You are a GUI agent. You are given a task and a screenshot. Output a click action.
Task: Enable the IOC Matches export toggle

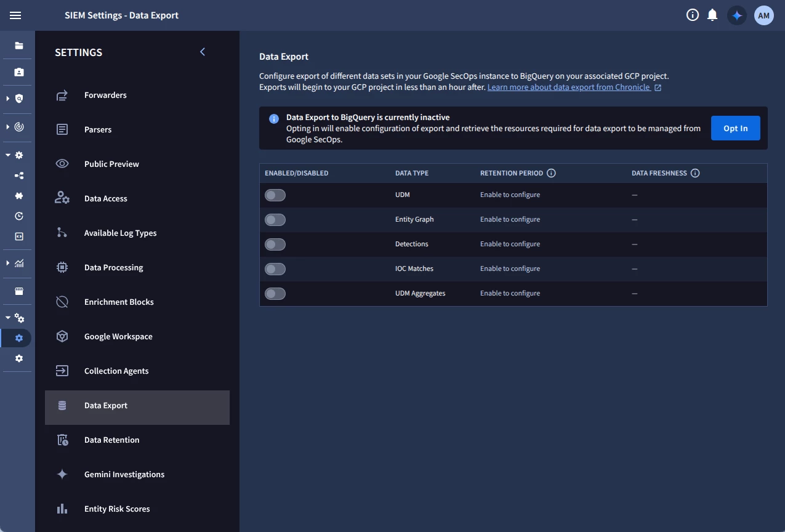click(x=275, y=269)
